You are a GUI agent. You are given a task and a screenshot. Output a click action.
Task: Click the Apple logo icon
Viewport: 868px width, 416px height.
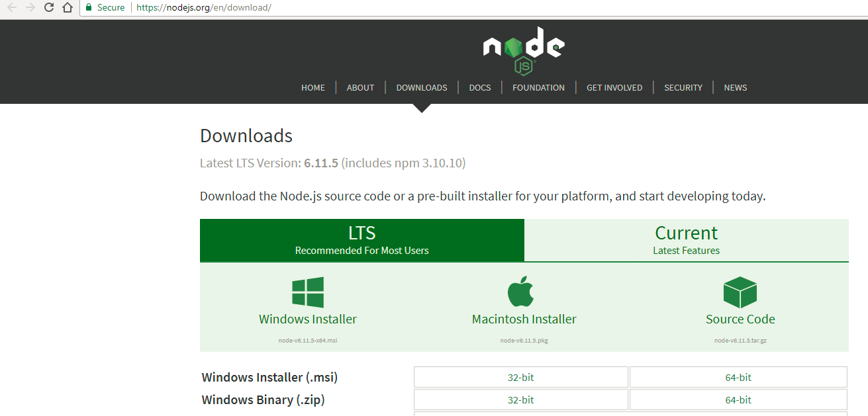pos(522,291)
